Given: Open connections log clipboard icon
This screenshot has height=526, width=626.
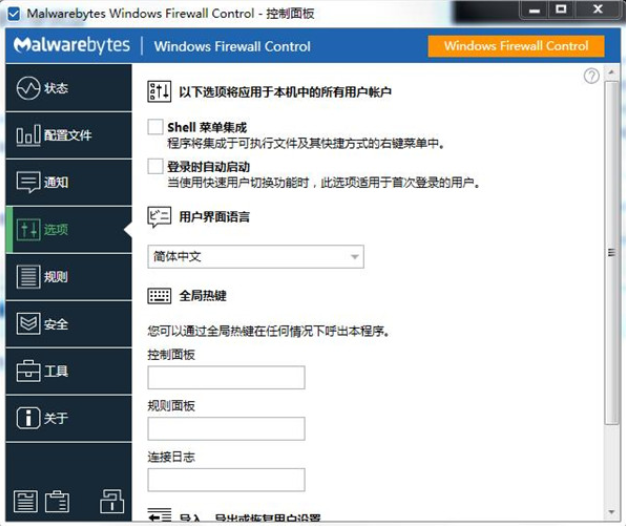Looking at the screenshot, I should [x=57, y=501].
